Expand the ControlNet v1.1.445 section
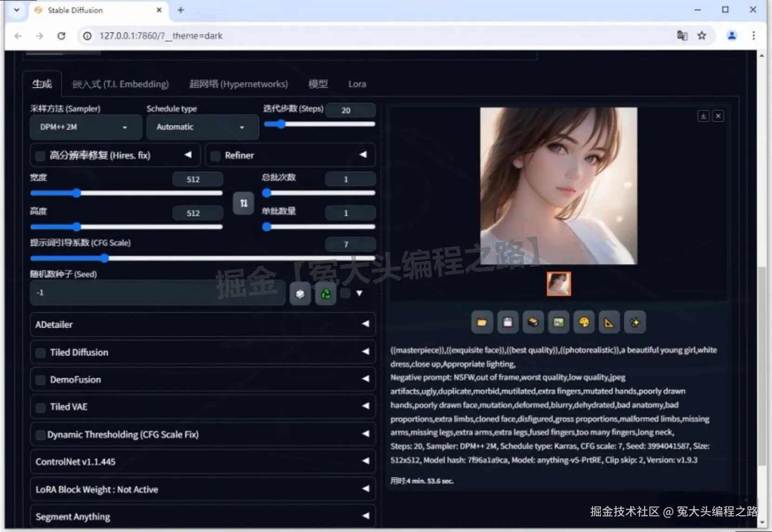The width and height of the screenshot is (772, 532). (203, 461)
